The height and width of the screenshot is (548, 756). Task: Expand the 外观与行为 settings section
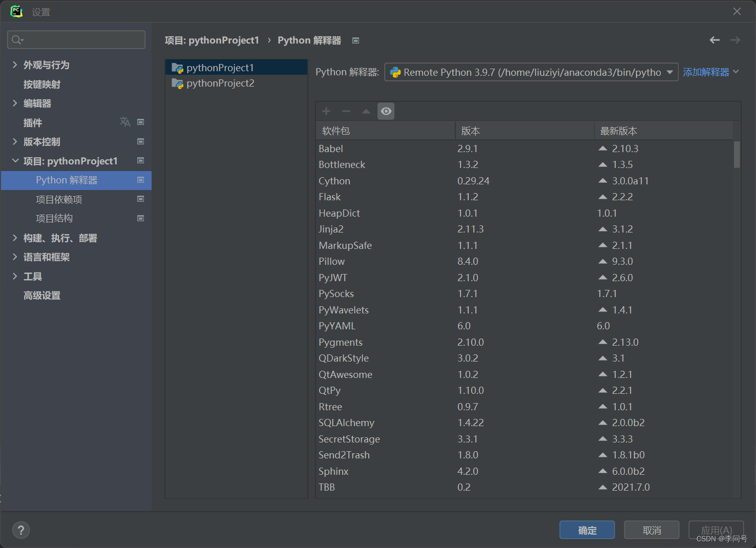15,65
